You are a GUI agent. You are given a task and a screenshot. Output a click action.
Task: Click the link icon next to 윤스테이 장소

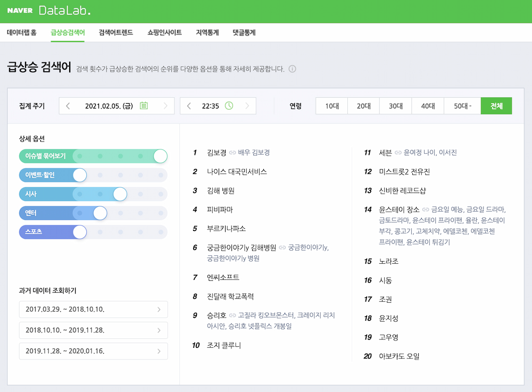point(426,210)
